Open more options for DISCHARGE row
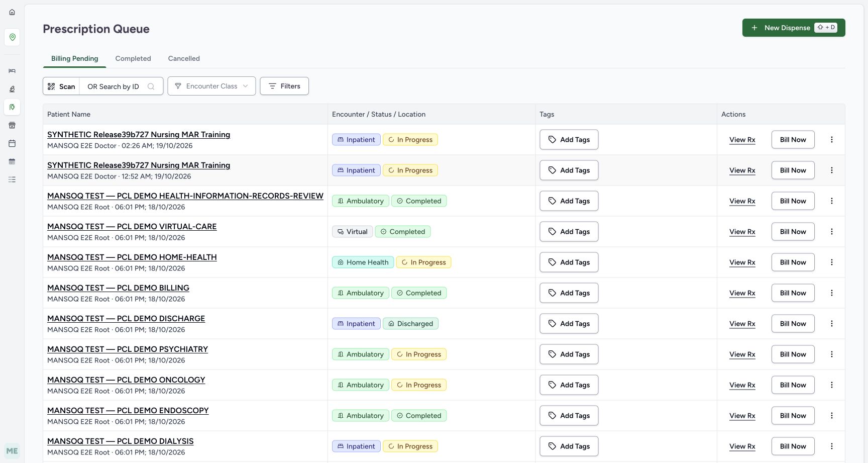 point(832,324)
